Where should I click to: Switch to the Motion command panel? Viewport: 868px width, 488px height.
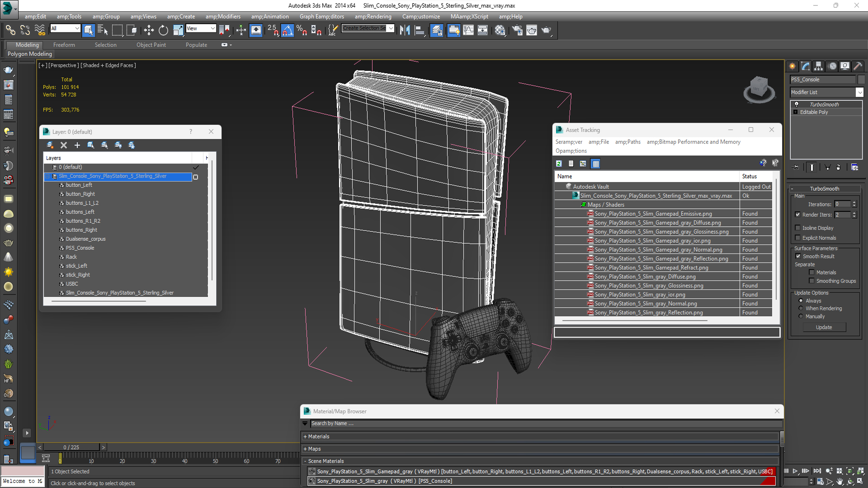832,66
